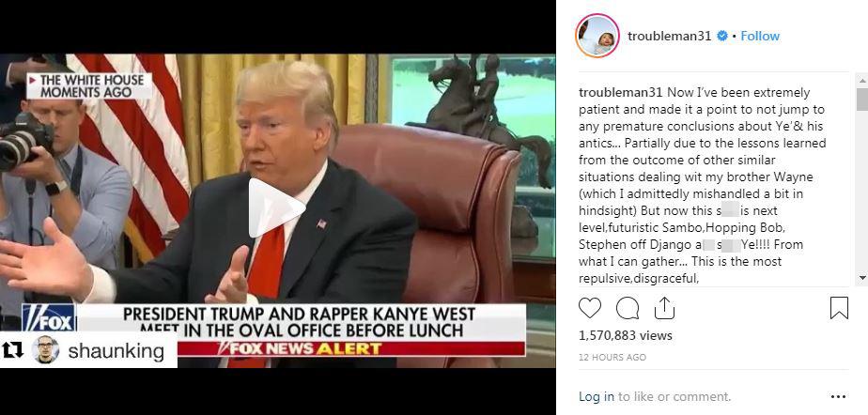Click shaunking's avatar in repost overlay
The image size is (868, 415).
[45, 349]
